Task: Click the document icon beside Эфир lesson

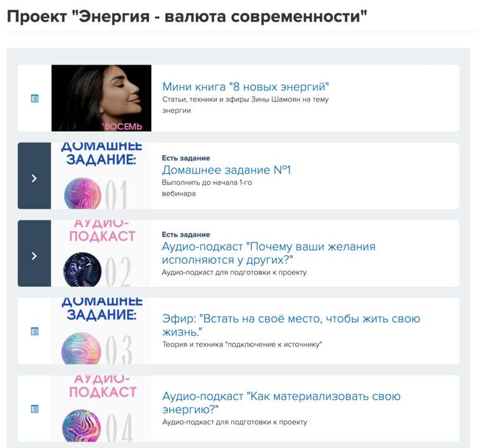Action: (x=34, y=331)
